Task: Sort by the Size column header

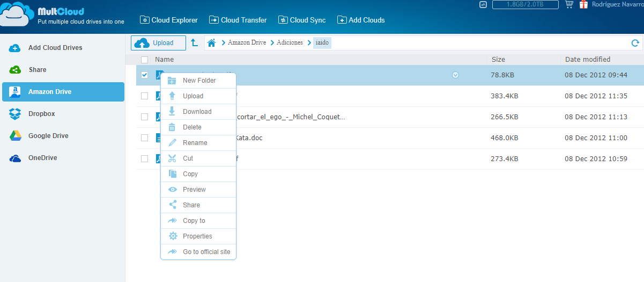Action: point(498,60)
